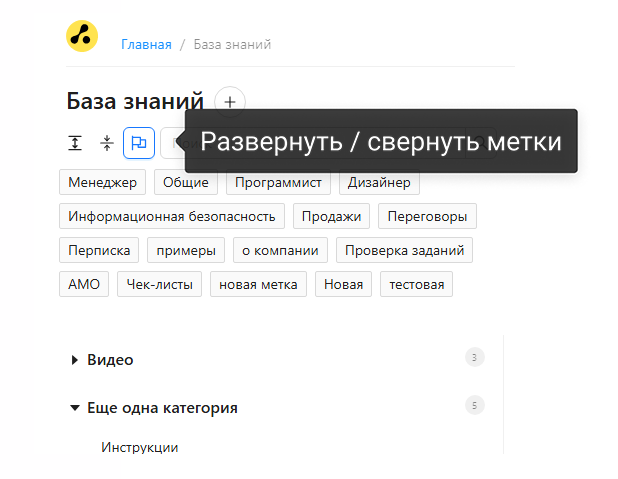Image resolution: width=618 pixels, height=479 pixels.
Task: Filter by the Программист tag
Action: (x=278, y=182)
